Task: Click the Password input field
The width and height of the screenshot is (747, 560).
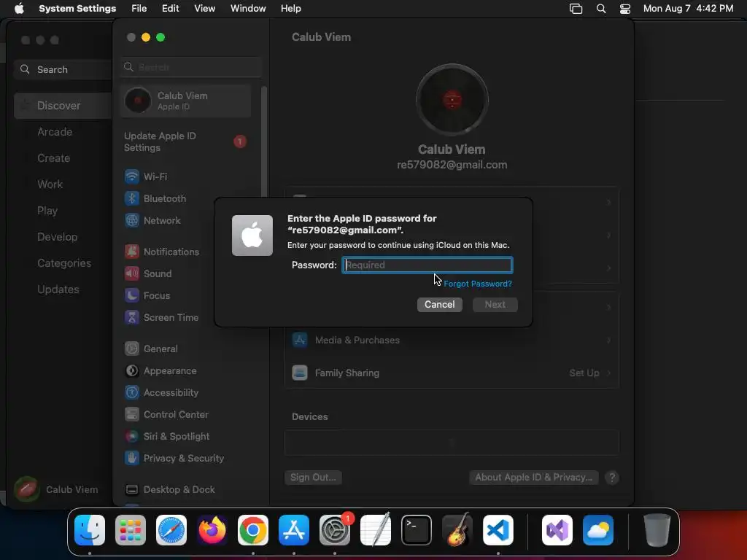Action: click(x=427, y=265)
